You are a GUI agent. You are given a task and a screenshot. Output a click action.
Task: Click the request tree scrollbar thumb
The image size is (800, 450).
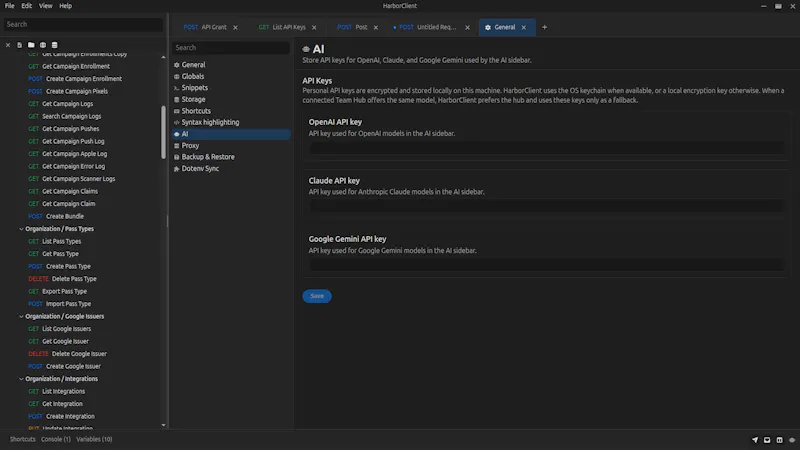(x=163, y=132)
